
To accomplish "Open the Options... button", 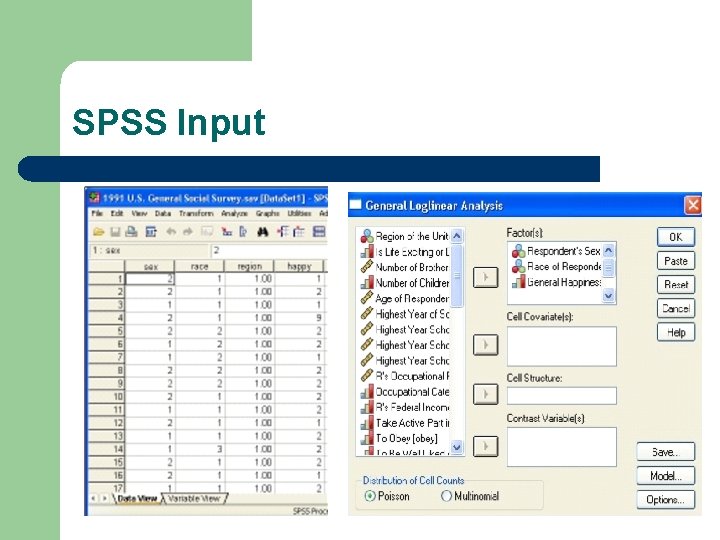I will pos(666,500).
